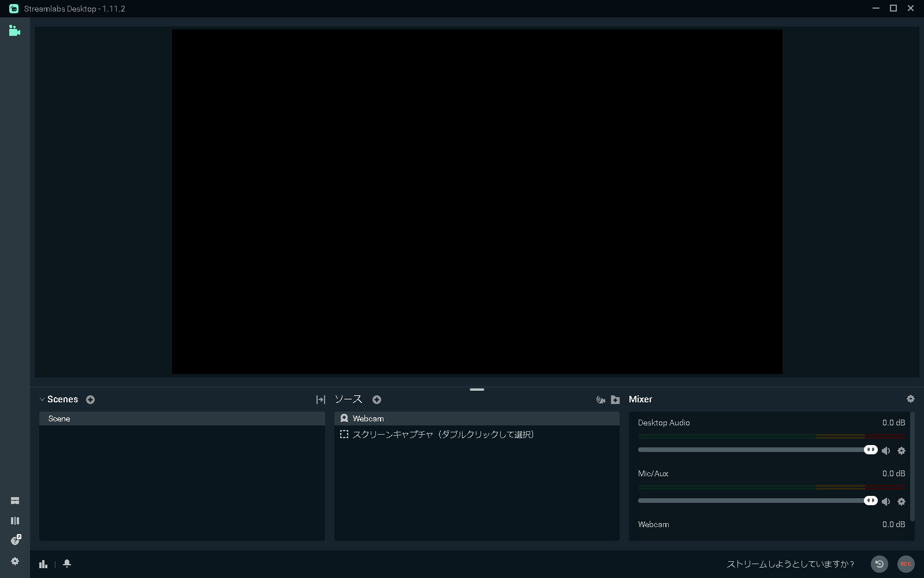
Task: Open the Editor camera icon in the sidebar
Action: [x=14, y=31]
